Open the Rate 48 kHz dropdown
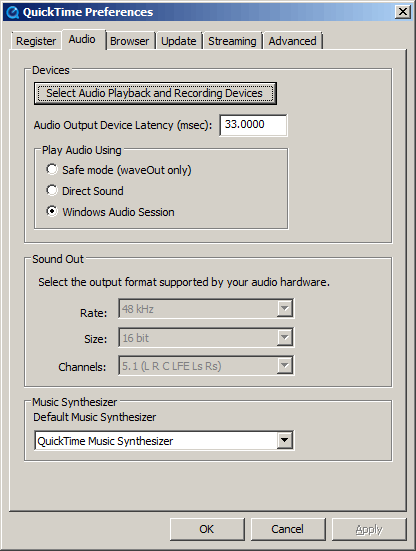Image resolution: width=416 pixels, height=551 pixels. point(206,309)
